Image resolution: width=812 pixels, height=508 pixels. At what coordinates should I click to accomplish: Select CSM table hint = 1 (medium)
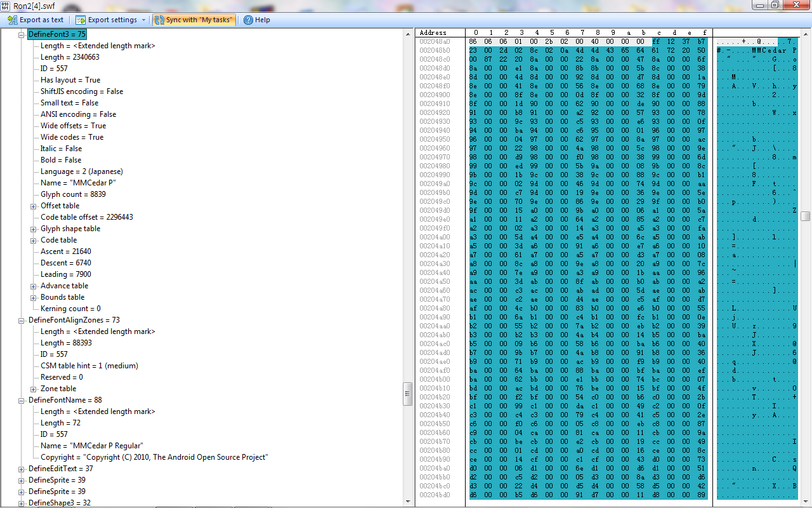89,366
